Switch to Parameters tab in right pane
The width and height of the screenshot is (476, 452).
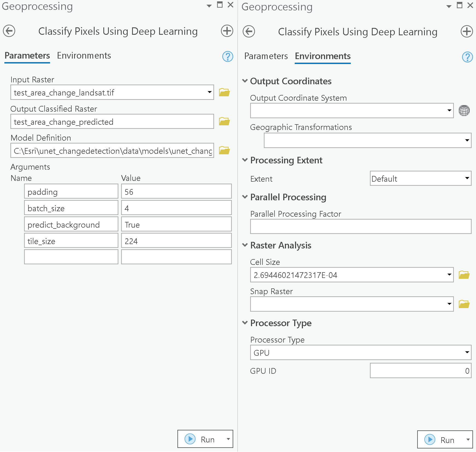tap(266, 56)
